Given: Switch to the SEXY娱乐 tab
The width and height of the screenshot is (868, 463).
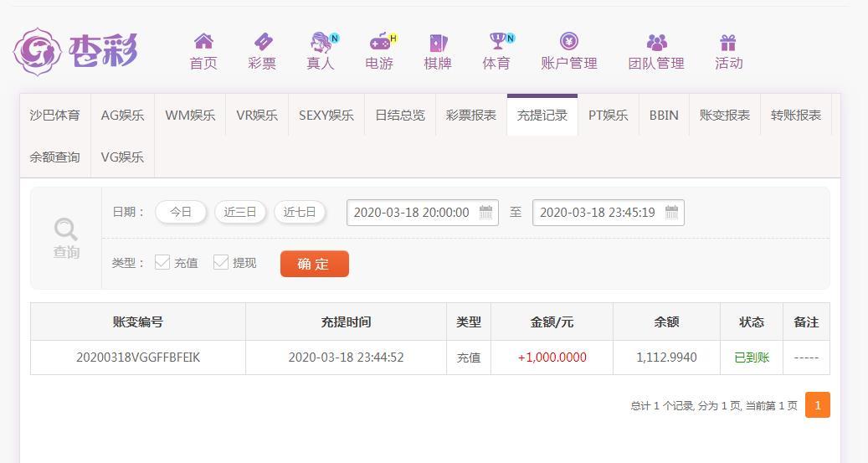Looking at the screenshot, I should [x=326, y=116].
